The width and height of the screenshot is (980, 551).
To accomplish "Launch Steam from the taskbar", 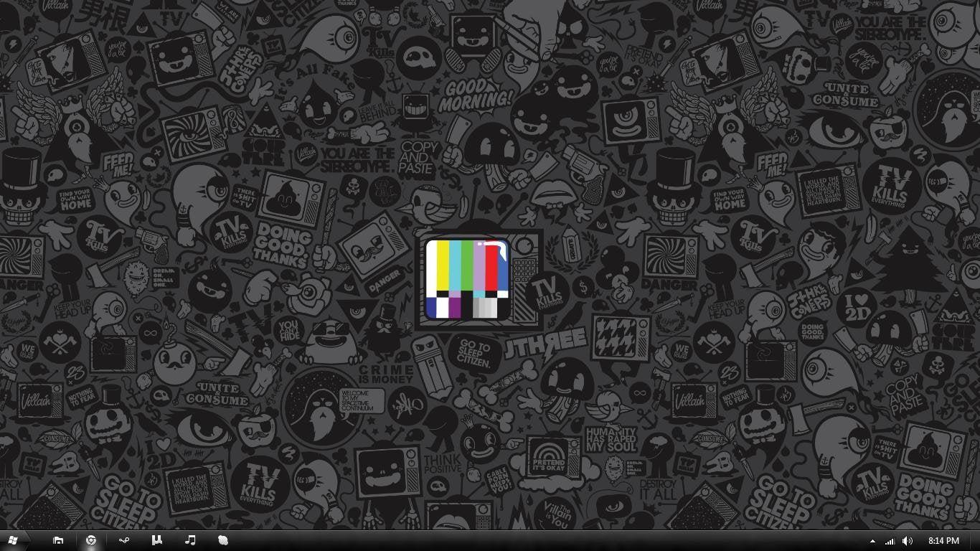I will pos(123,540).
